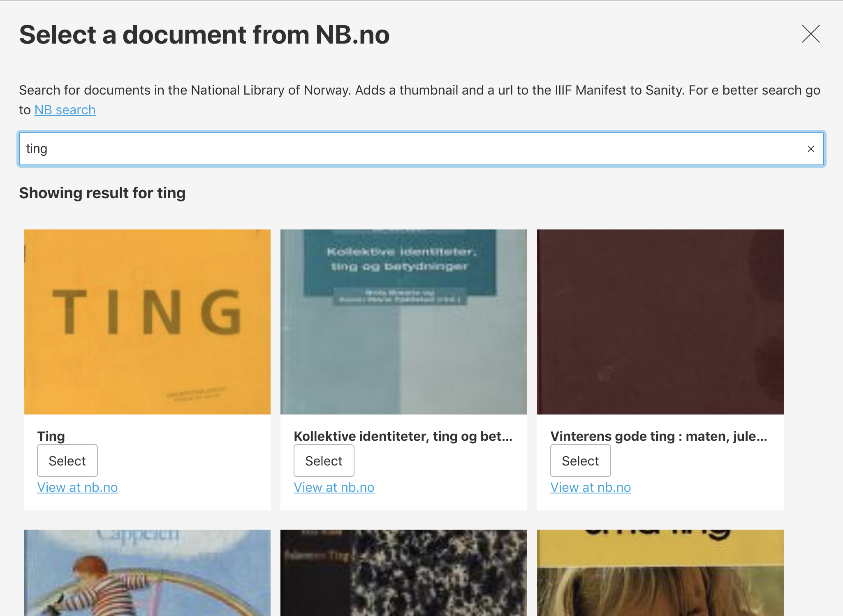843x616 pixels.
Task: Close the Select a document dialog
Action: click(811, 34)
